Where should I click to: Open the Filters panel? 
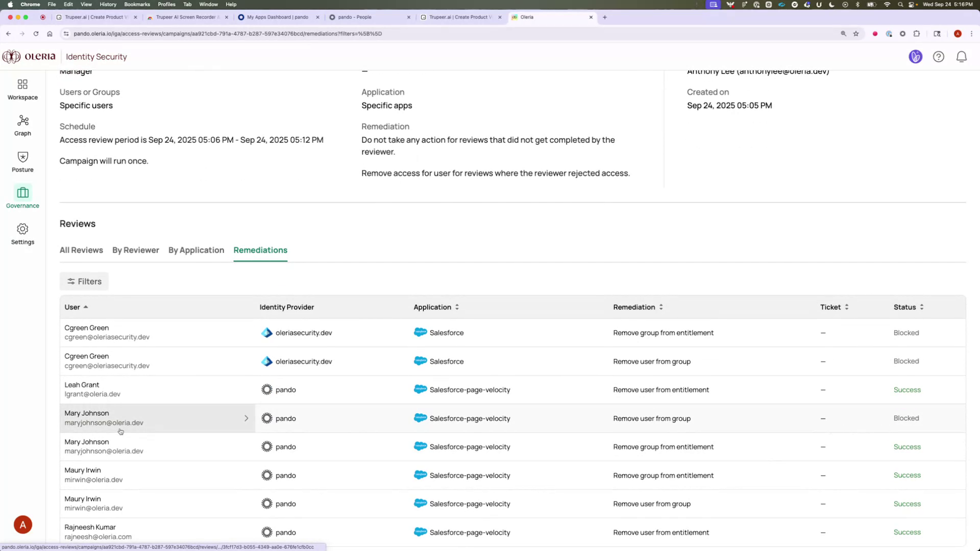coord(84,281)
